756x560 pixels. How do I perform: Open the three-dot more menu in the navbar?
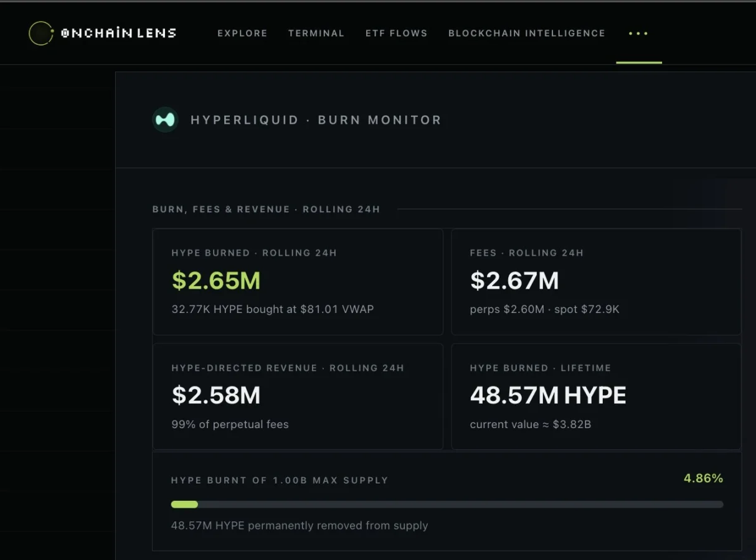(x=638, y=34)
